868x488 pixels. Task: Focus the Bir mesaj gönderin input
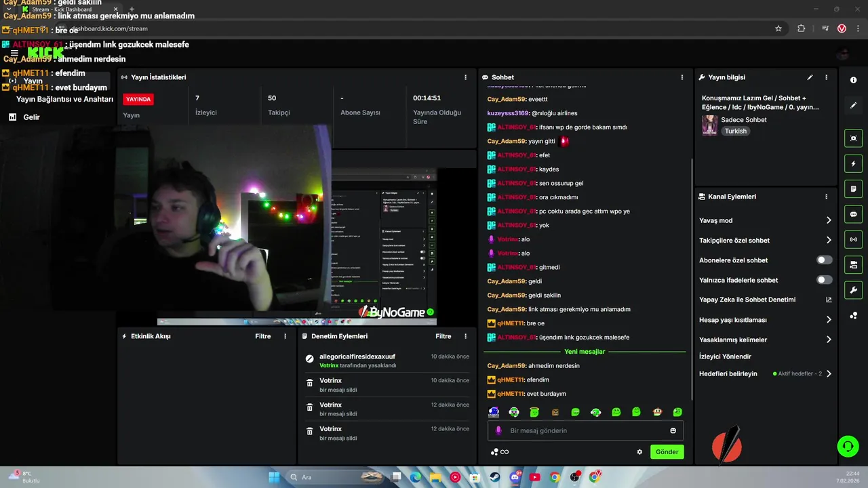(586, 430)
